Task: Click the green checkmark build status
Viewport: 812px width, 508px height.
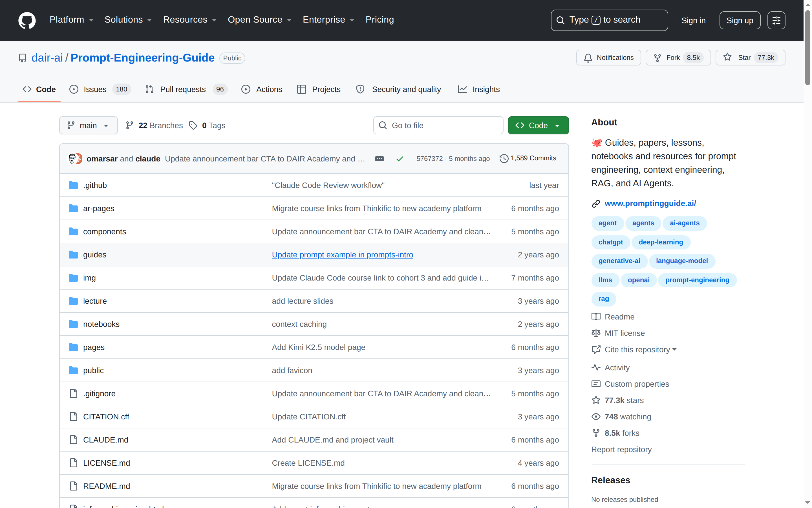Action: pyautogui.click(x=399, y=159)
